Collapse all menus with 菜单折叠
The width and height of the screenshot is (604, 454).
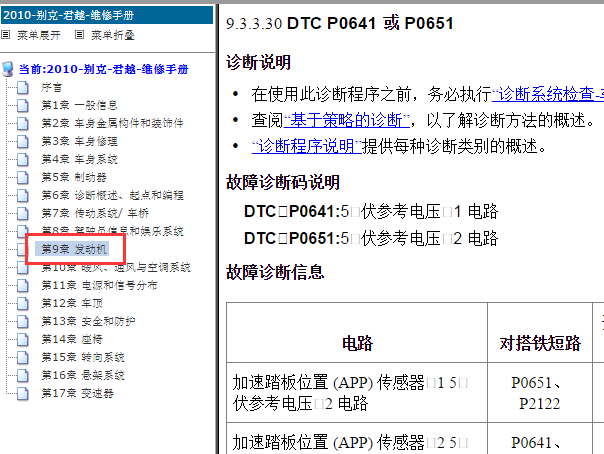point(112,35)
